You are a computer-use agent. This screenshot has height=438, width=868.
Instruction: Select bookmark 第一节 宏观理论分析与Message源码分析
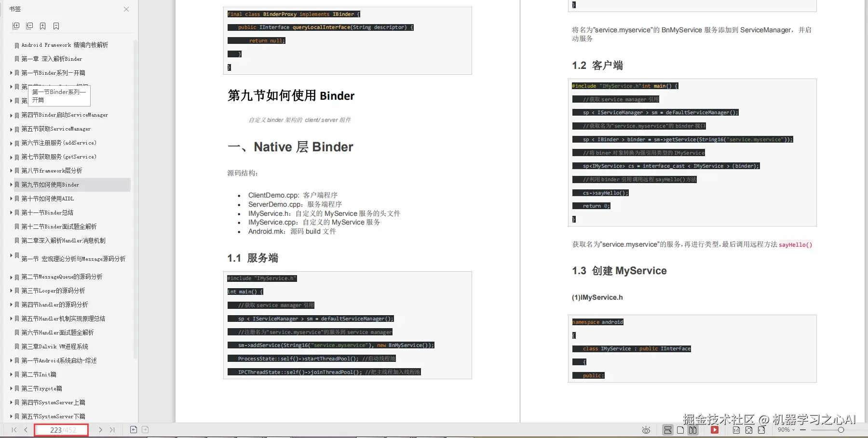pos(73,259)
